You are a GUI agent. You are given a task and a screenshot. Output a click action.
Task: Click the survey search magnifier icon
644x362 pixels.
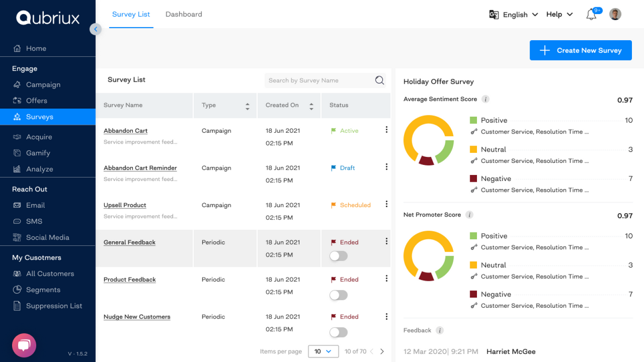click(x=379, y=80)
